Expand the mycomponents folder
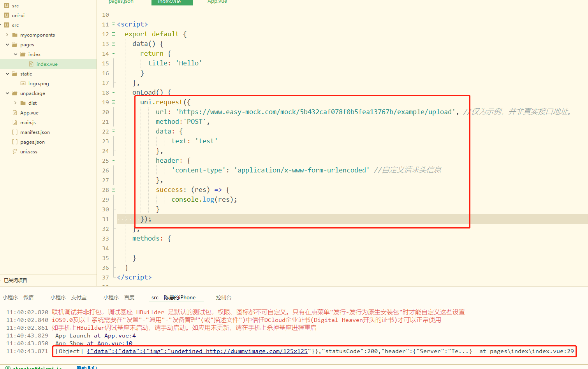 coord(7,35)
